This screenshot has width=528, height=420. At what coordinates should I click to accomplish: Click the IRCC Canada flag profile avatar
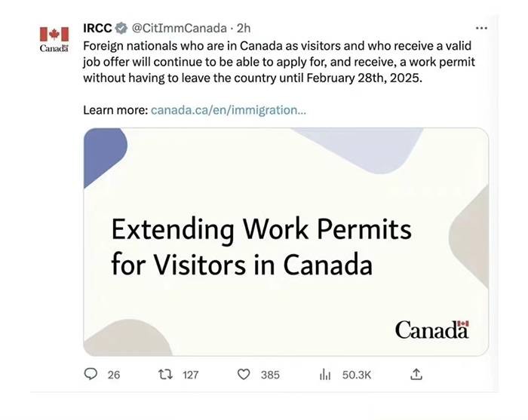click(54, 39)
